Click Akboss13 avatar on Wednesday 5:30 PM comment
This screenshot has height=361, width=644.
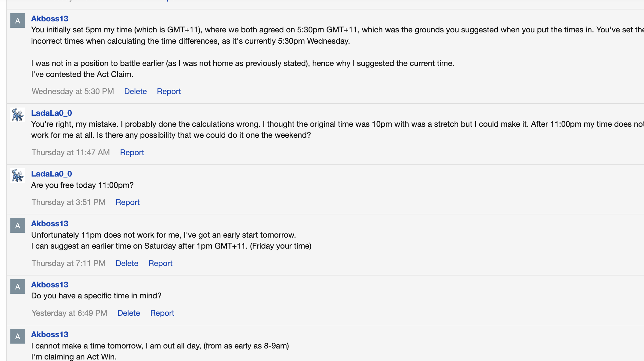(18, 20)
